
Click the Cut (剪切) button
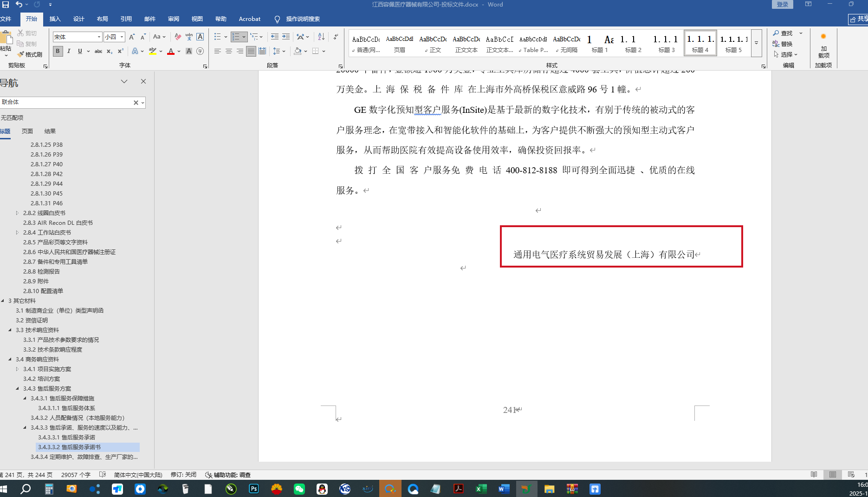(27, 33)
